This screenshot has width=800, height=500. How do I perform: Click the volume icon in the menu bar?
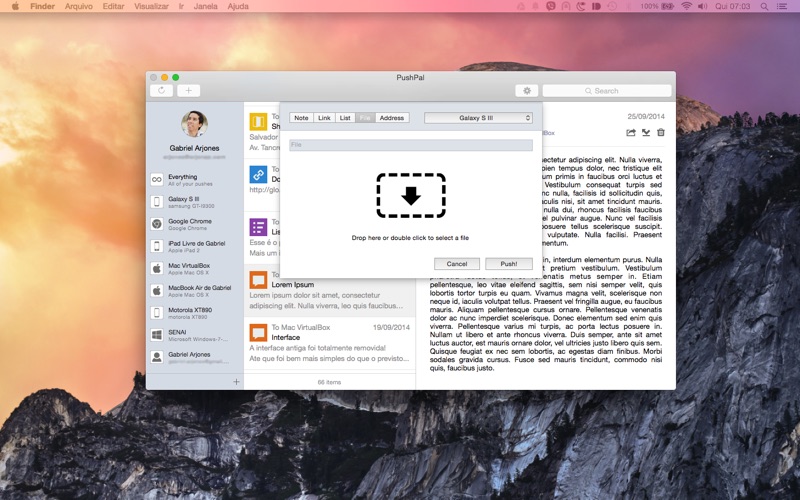click(x=703, y=6)
